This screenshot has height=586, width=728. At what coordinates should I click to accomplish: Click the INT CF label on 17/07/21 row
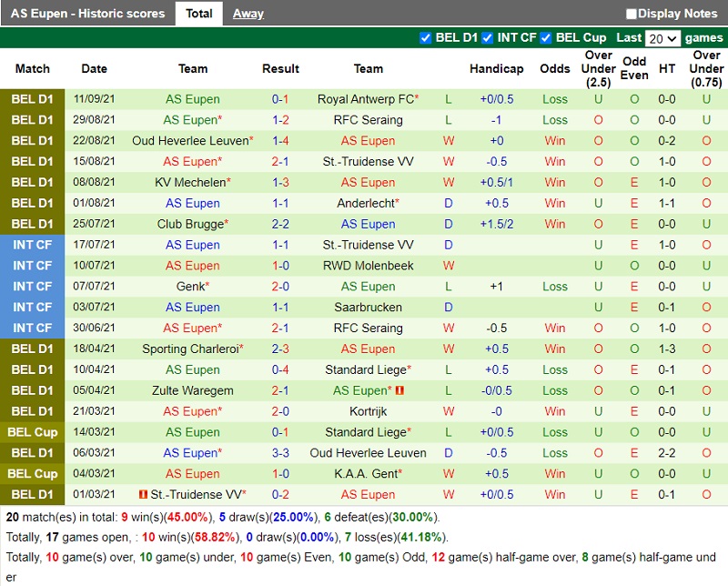click(x=33, y=245)
